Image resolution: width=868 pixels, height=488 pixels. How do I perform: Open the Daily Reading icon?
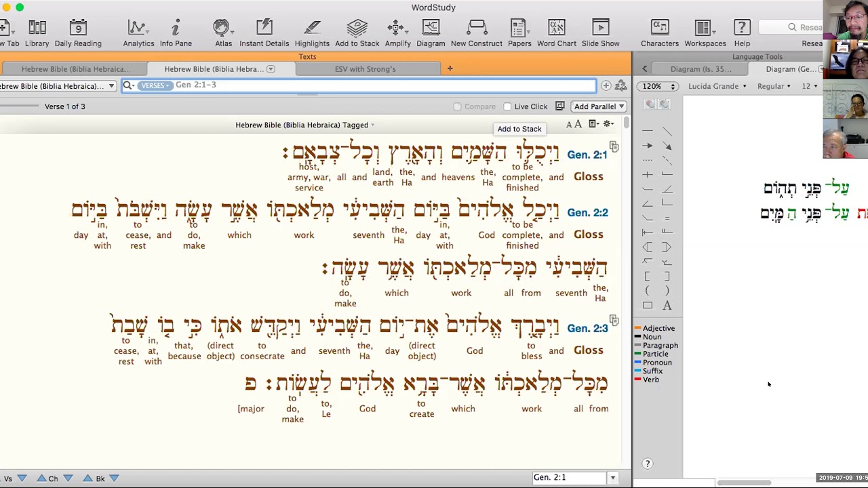[78, 33]
